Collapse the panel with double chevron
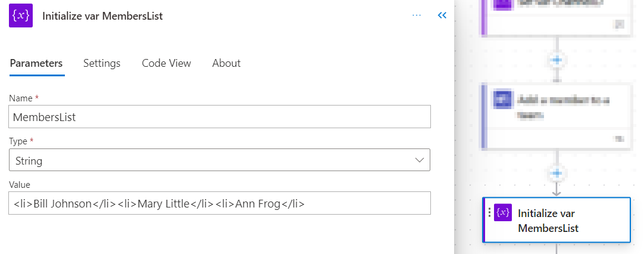 [442, 16]
